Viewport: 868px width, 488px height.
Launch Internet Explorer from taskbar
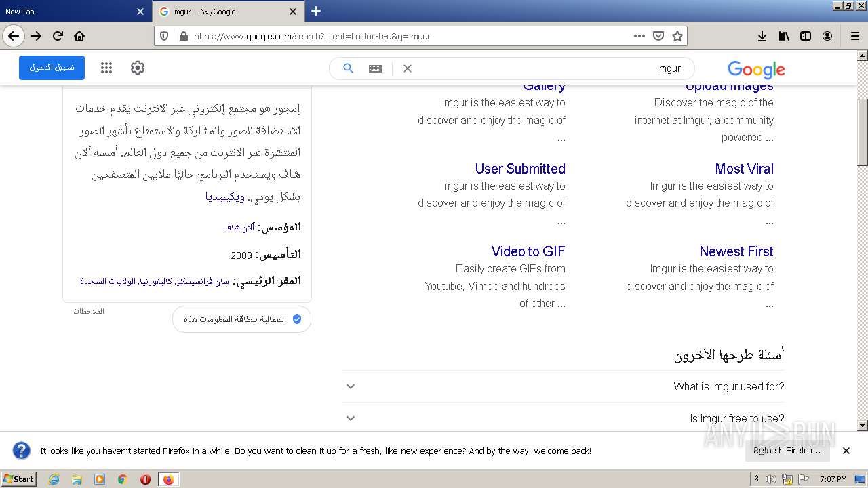(x=54, y=479)
